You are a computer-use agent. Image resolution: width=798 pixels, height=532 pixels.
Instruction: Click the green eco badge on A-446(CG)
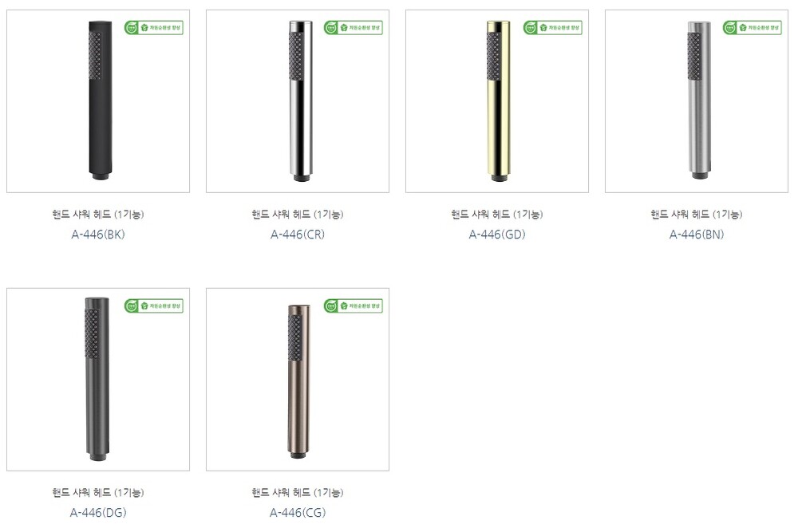click(354, 305)
